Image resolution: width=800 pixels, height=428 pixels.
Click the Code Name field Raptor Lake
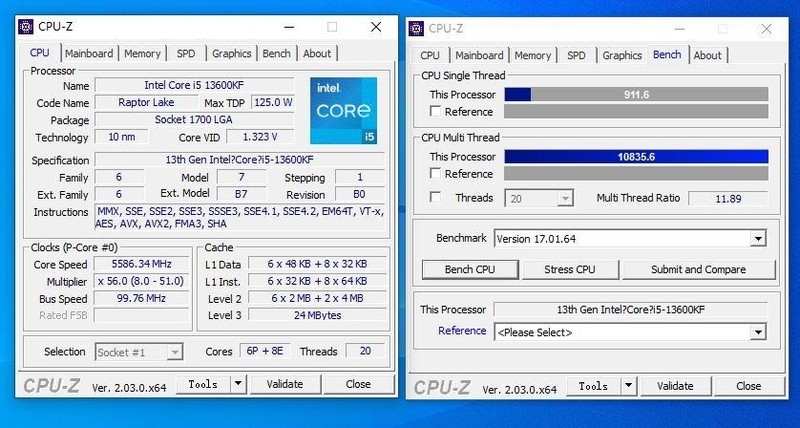[146, 103]
